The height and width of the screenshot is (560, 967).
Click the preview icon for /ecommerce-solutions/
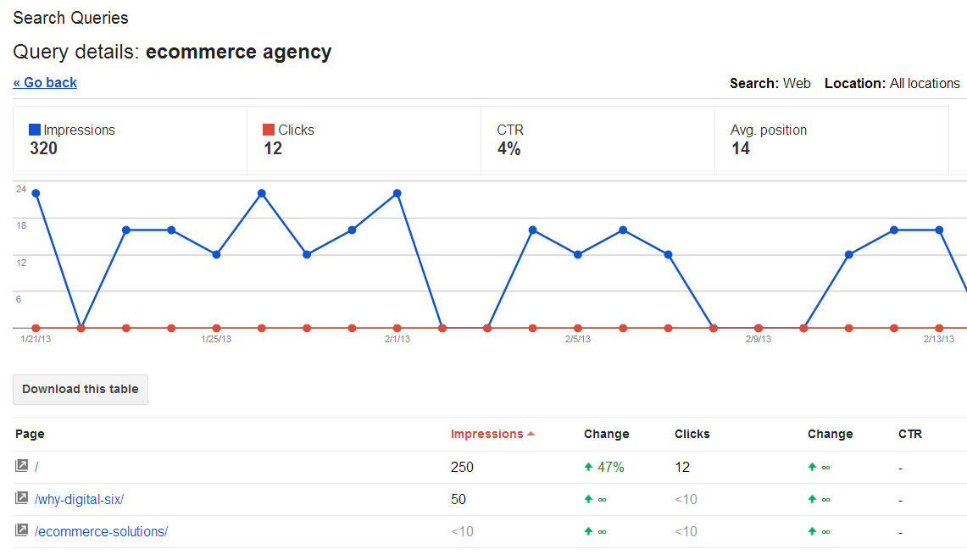coord(20,531)
